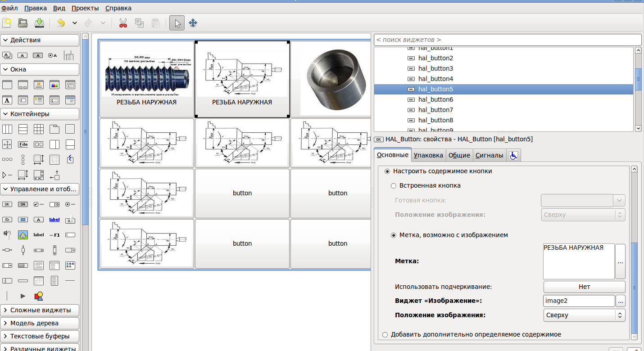Image resolution: width=644 pixels, height=351 pixels.
Task: Undo the last action with yellow arrow
Action: [x=61, y=23]
